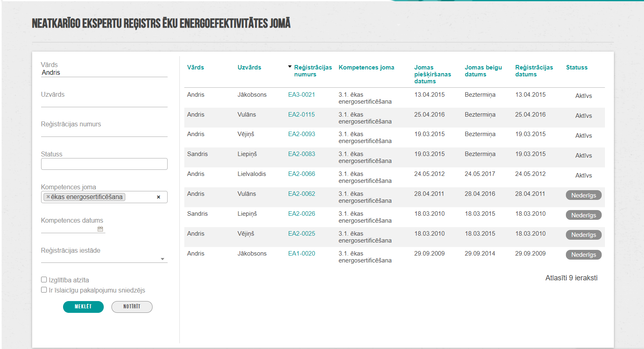Sort by Reģistrācijas datums column header
The image size is (644, 349).
point(534,71)
